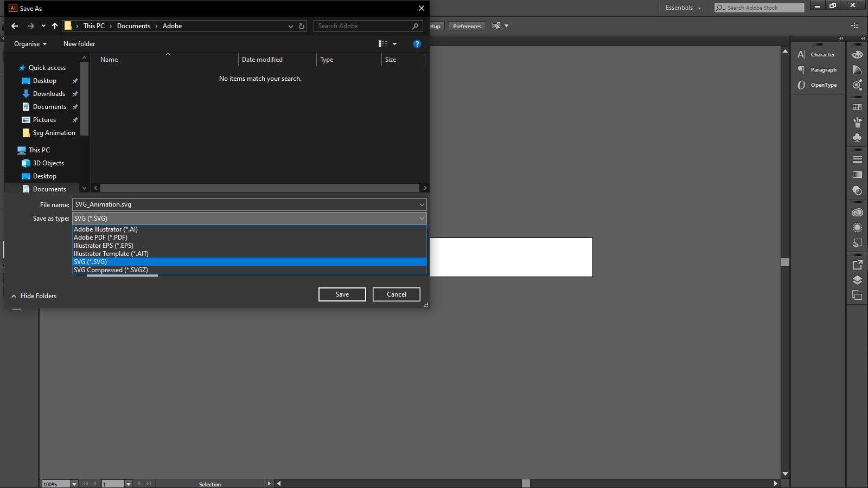This screenshot has width=868, height=488.
Task: Open the Asset Export panel icon
Action: coord(857,265)
